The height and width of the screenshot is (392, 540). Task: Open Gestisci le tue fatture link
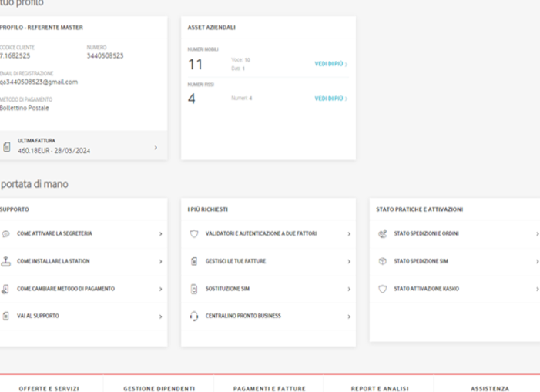(x=236, y=261)
